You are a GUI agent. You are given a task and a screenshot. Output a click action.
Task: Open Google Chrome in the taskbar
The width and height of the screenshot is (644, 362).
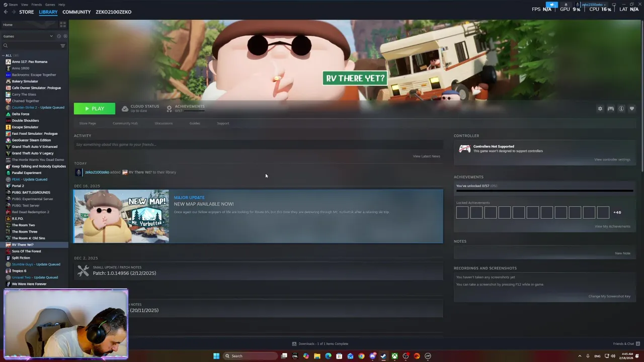click(x=361, y=356)
